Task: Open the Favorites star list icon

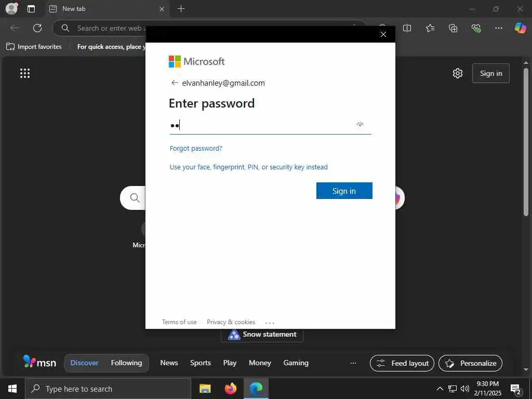Action: click(x=430, y=28)
